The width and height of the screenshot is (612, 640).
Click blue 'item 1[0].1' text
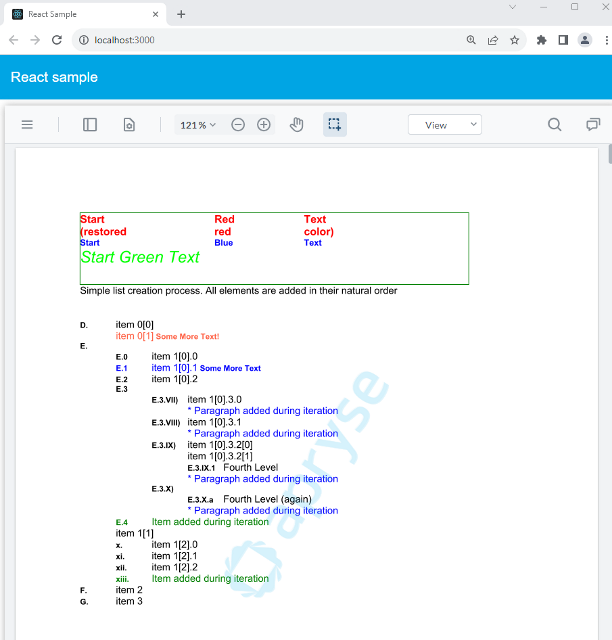coord(174,368)
